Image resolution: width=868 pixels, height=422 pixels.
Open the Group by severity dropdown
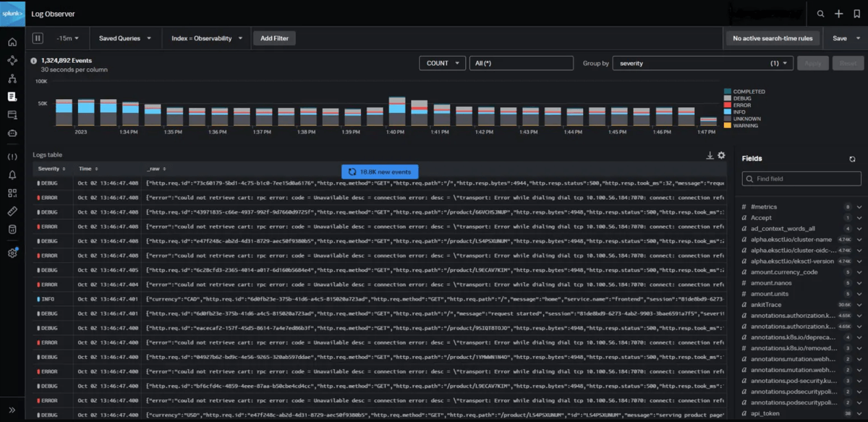click(x=702, y=63)
